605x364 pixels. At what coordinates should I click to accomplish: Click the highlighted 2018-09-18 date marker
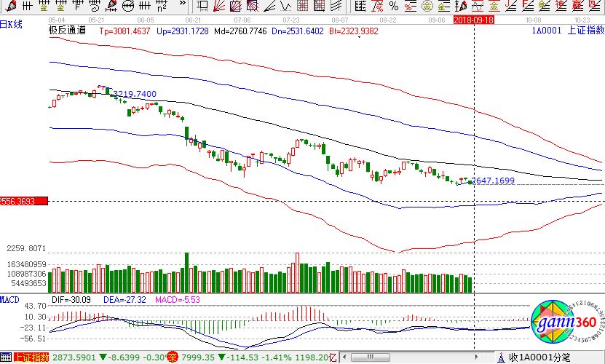(474, 20)
